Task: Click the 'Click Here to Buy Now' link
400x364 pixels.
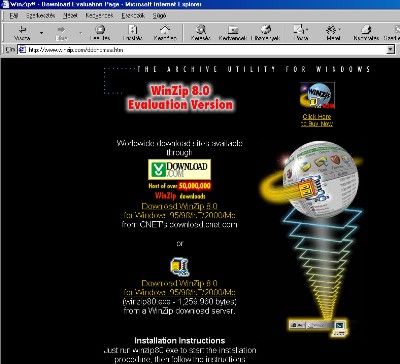Action: pos(317,120)
